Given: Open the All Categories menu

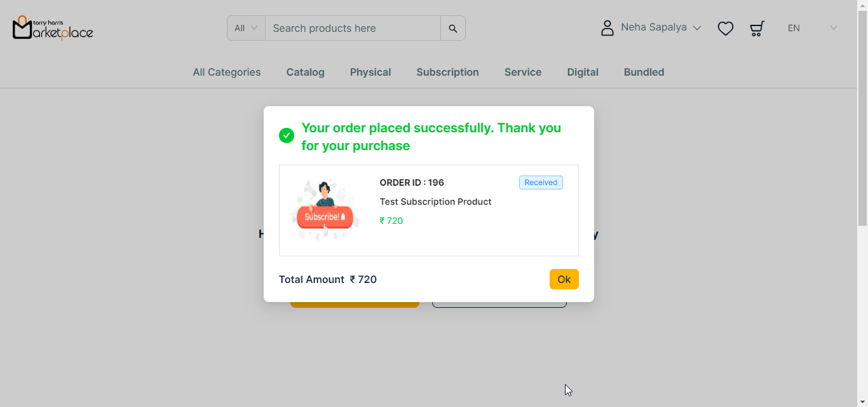Looking at the screenshot, I should (x=227, y=72).
